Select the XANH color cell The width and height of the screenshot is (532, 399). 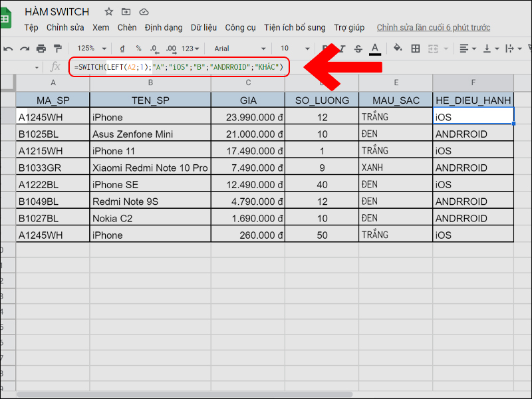(396, 168)
